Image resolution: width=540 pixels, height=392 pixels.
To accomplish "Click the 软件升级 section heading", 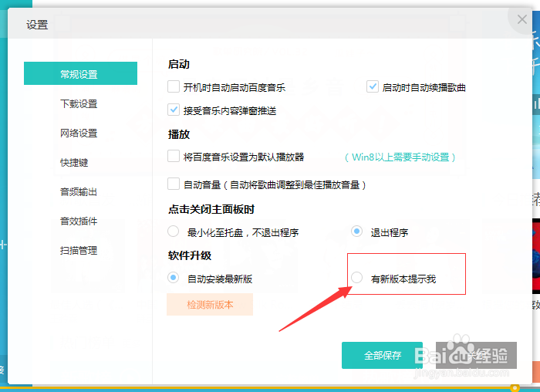I will pyautogui.click(x=190, y=255).
